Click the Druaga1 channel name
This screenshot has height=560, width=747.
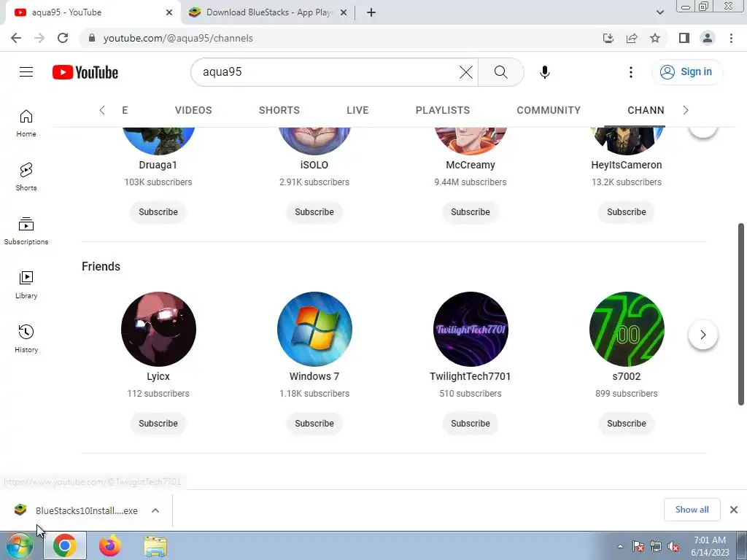tap(158, 165)
